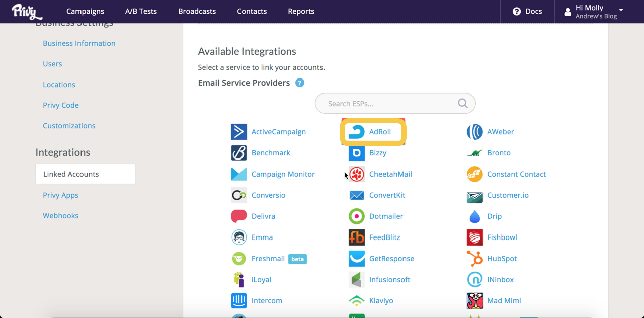
Task: Choose the FeedBlitz logo icon
Action: pyautogui.click(x=357, y=237)
